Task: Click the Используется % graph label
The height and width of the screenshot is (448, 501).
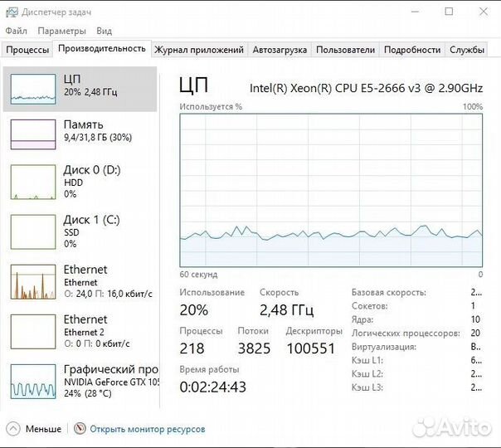Action: [x=211, y=107]
